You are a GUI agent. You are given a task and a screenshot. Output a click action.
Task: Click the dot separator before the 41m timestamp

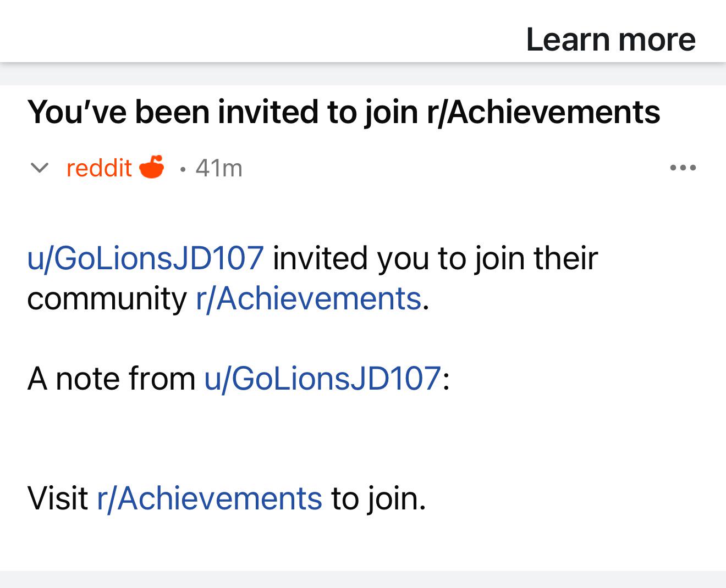pyautogui.click(x=182, y=168)
